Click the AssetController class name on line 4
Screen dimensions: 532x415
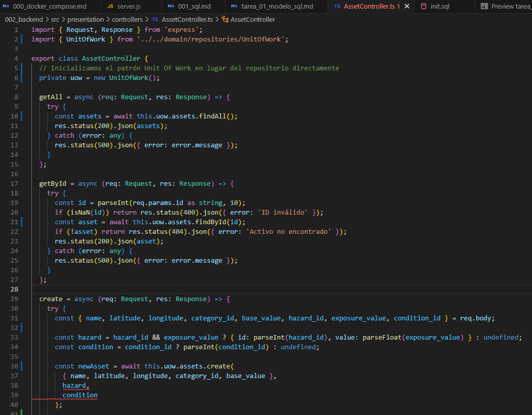pos(111,59)
